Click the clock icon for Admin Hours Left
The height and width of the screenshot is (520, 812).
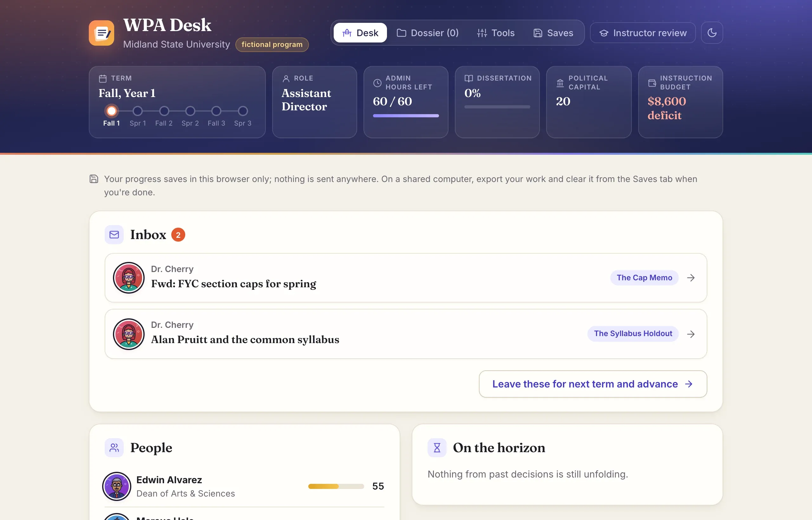pyautogui.click(x=377, y=83)
